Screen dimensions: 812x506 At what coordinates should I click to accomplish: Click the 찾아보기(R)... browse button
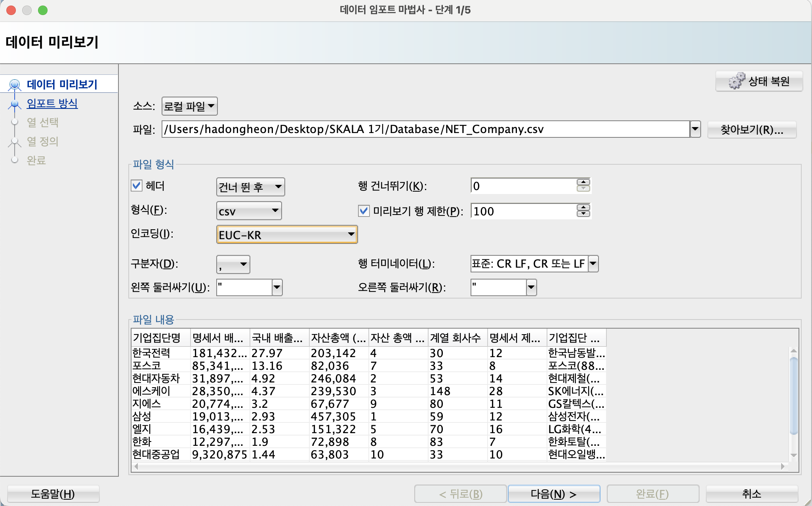coord(752,129)
